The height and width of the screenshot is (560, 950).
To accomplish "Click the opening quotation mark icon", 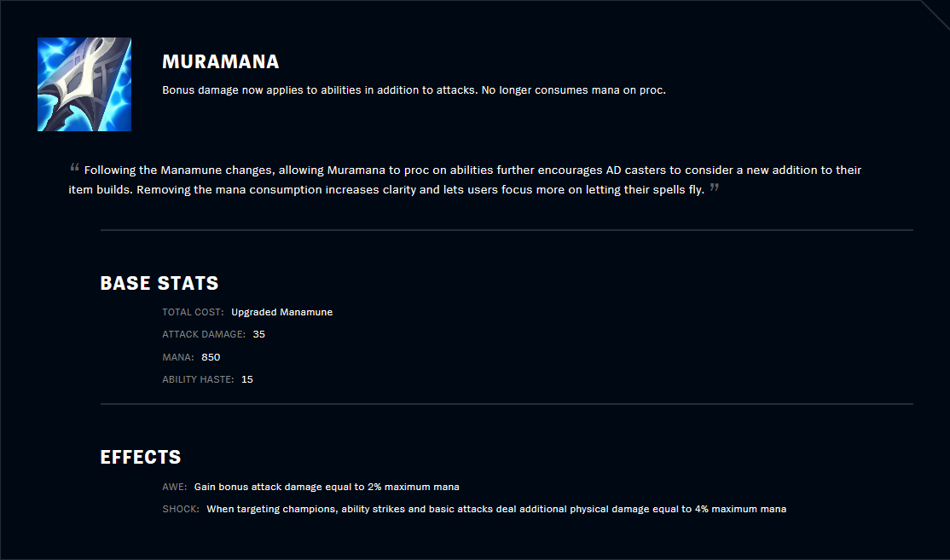I will [x=75, y=168].
